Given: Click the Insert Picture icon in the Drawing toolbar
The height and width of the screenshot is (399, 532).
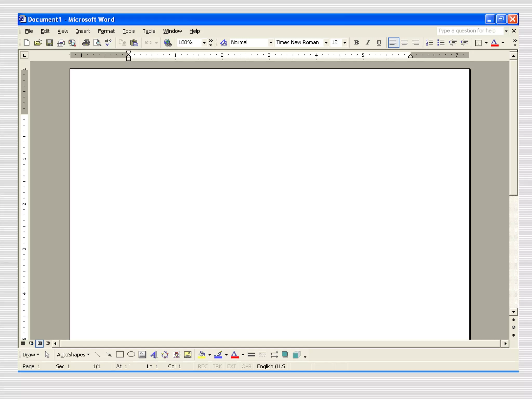Looking at the screenshot, I should 188,355.
